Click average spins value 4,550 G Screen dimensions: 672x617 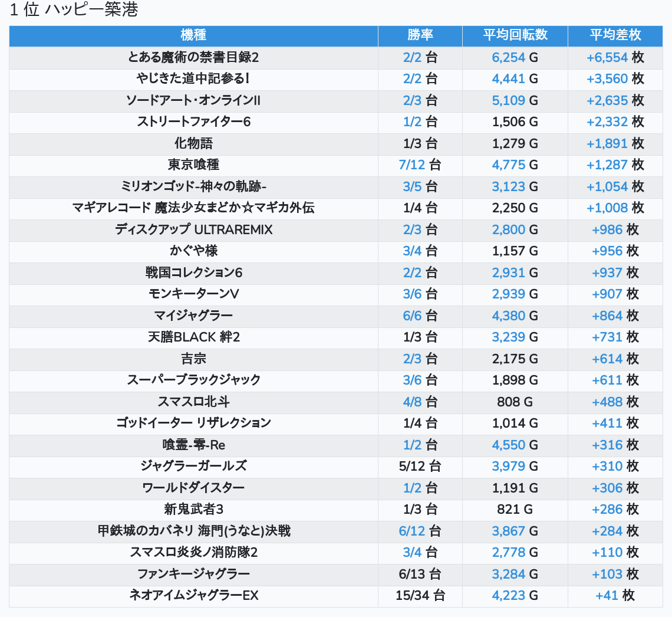coord(515,445)
